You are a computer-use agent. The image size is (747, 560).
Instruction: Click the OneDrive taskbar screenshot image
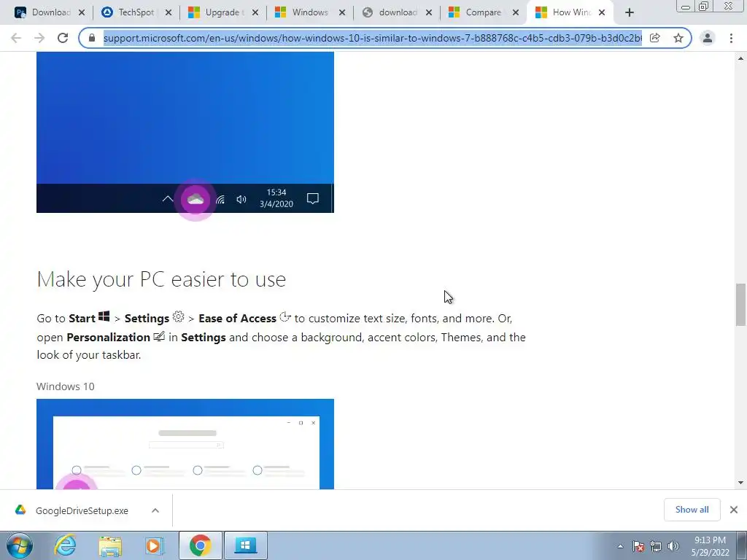(185, 133)
